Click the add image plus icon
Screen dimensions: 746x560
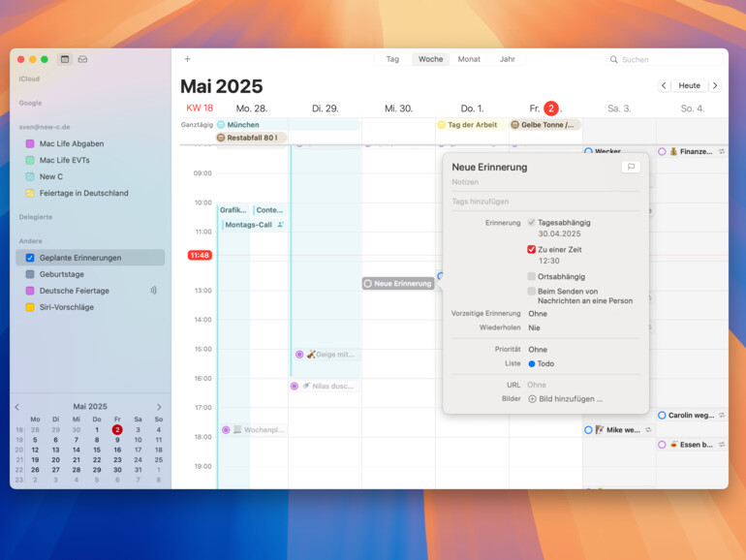pyautogui.click(x=533, y=399)
